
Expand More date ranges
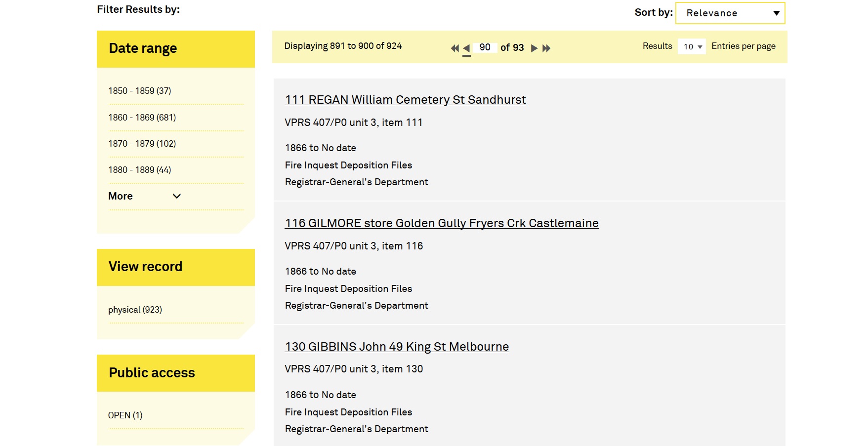pyautogui.click(x=144, y=196)
